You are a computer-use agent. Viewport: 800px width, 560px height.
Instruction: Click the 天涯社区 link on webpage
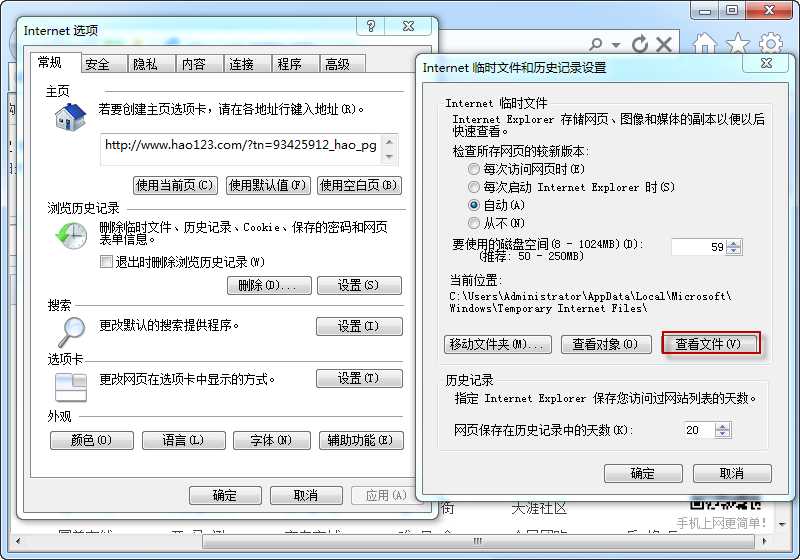click(x=538, y=508)
